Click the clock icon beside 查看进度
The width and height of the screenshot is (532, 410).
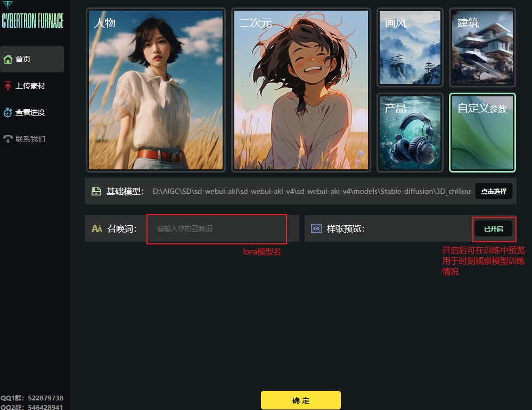8,112
